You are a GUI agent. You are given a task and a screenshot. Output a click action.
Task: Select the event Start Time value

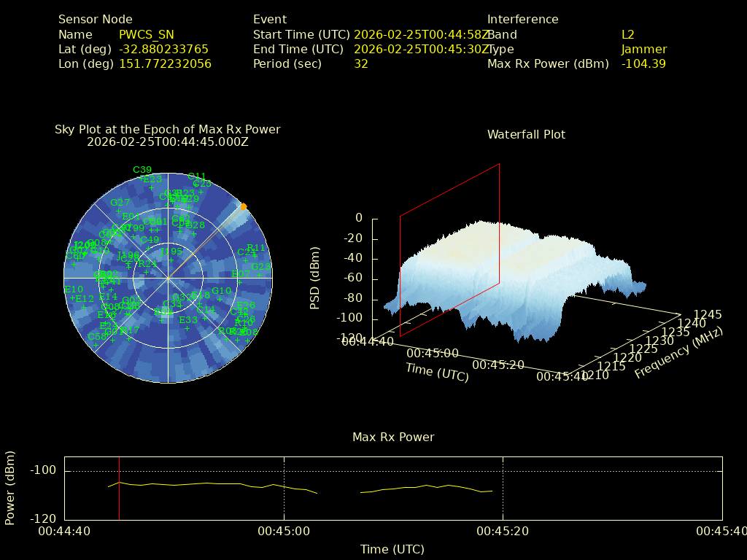click(420, 34)
